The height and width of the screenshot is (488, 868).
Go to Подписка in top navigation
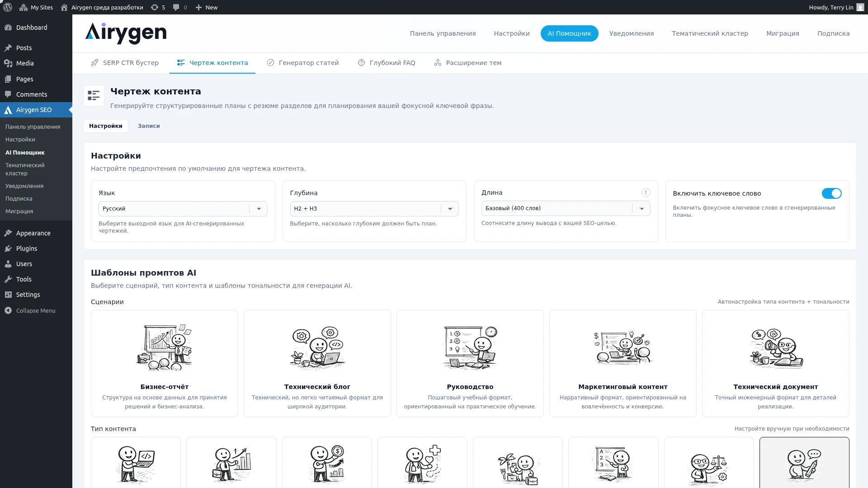[833, 33]
